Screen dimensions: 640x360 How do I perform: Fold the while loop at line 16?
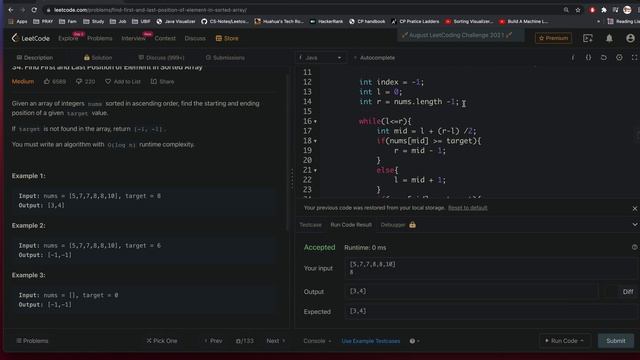pos(315,122)
